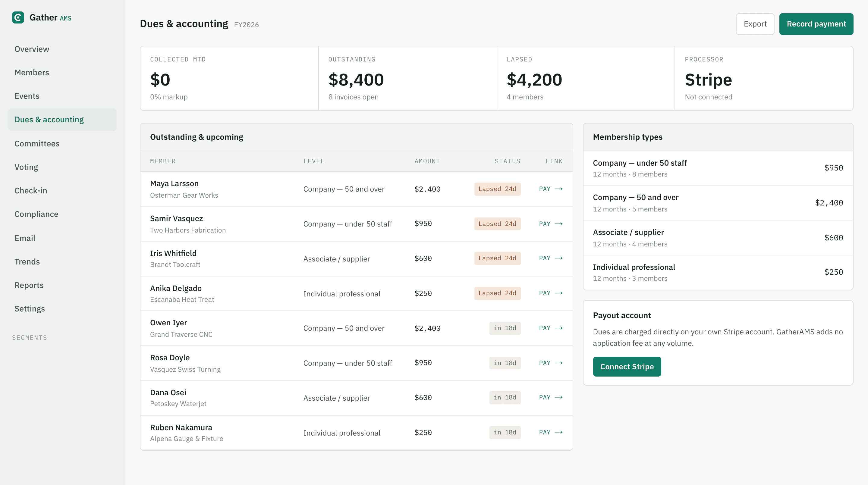This screenshot has height=485, width=868.
Task: Open Email section in sidebar
Action: point(62,238)
